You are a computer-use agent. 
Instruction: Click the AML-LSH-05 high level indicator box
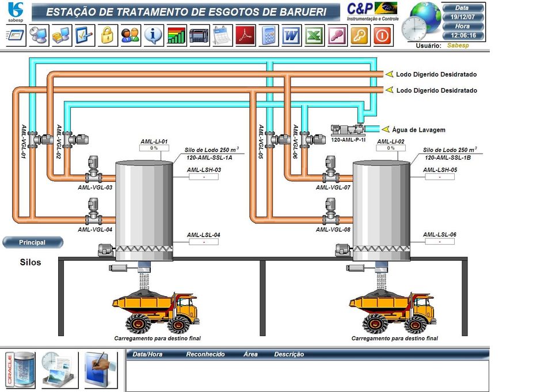coord(440,177)
